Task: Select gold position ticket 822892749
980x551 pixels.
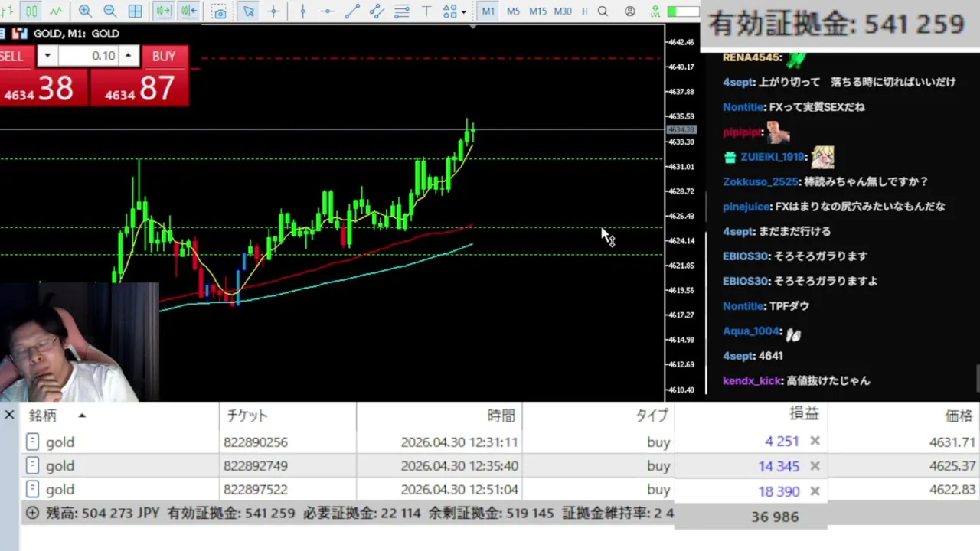Action: [x=256, y=466]
